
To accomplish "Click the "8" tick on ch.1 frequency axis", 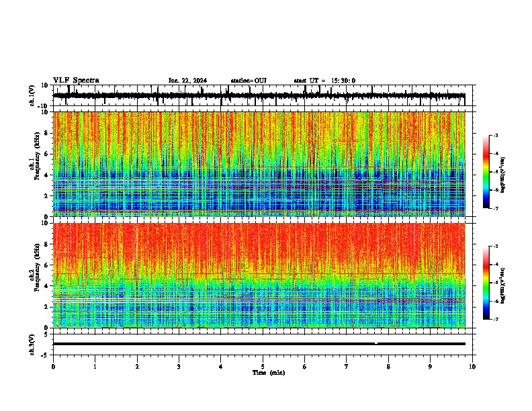I will pos(47,133).
